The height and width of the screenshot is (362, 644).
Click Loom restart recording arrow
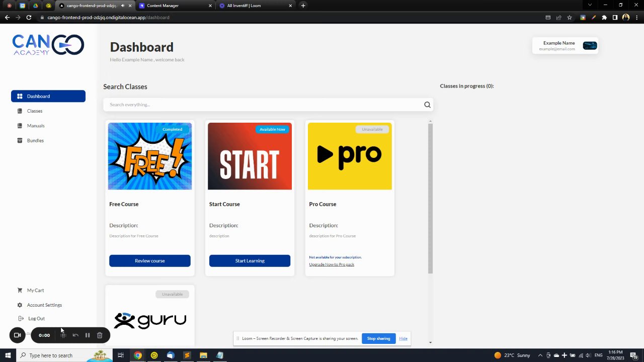(x=75, y=335)
